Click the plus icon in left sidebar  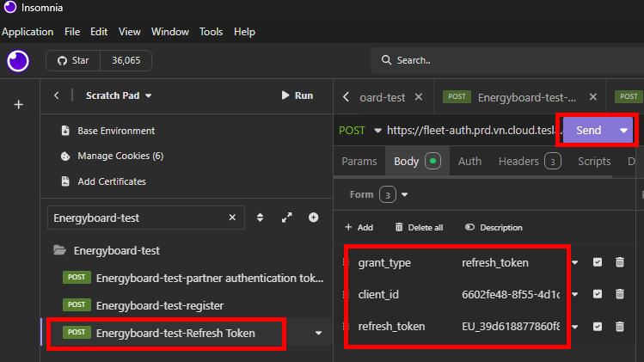click(x=18, y=105)
